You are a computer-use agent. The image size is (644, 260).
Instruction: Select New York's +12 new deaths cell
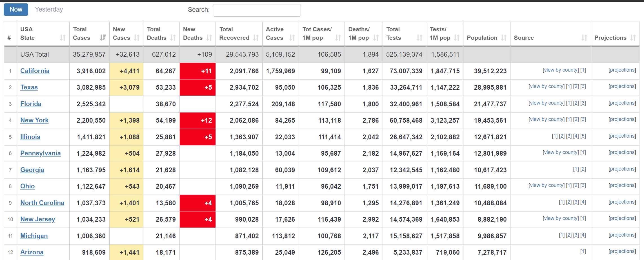coord(197,120)
